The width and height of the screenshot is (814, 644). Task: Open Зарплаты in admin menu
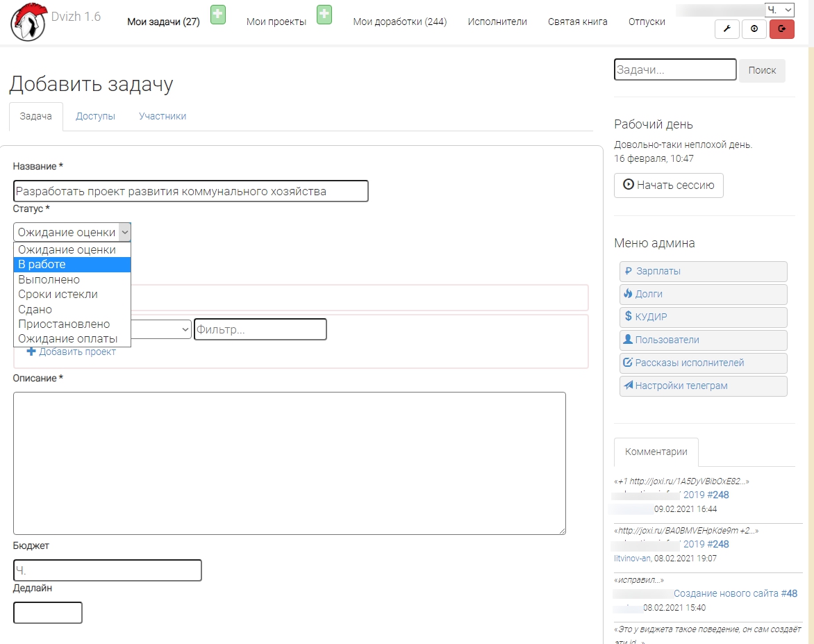703,272
